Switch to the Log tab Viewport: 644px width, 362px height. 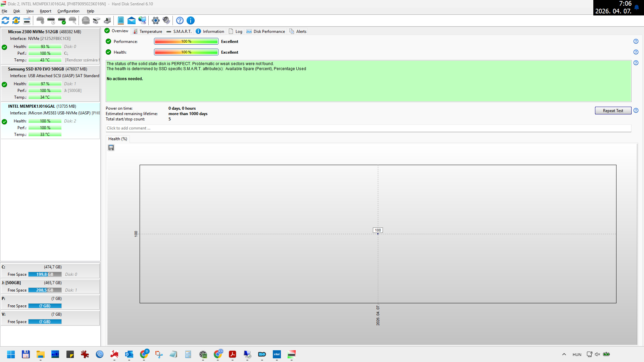tap(236, 32)
